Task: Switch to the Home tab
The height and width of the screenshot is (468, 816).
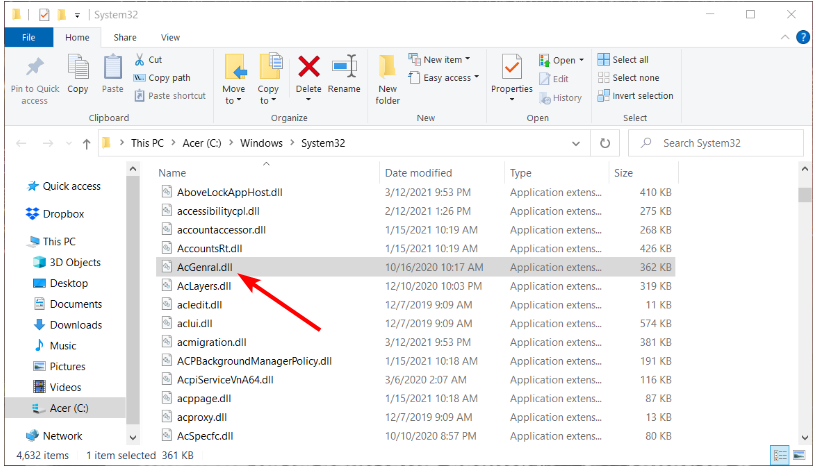Action: tap(77, 37)
